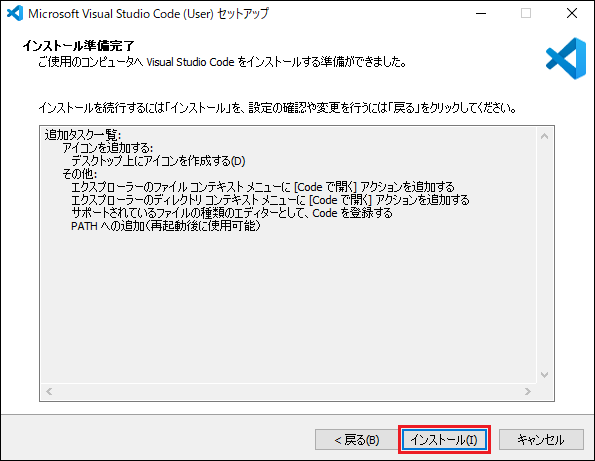Viewport: 595px width, 461px height.
Task: Click the window title bar text
Action: pyautogui.click(x=148, y=14)
